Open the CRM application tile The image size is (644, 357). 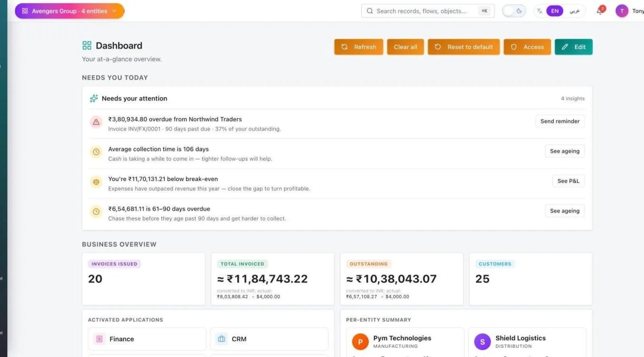(269, 339)
